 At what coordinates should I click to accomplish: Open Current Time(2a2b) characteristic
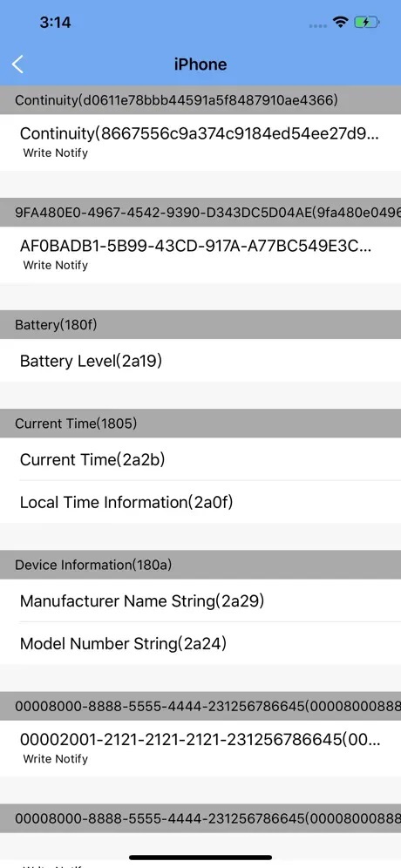tap(200, 459)
